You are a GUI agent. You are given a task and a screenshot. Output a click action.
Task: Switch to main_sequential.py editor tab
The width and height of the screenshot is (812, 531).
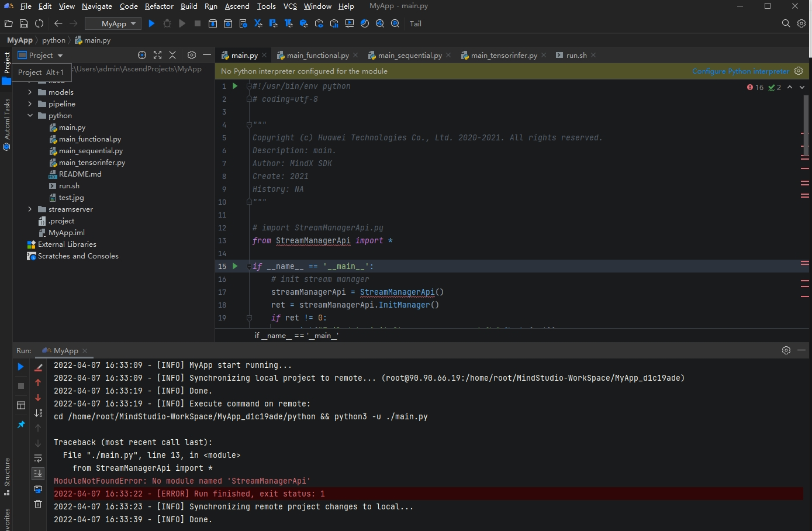409,55
